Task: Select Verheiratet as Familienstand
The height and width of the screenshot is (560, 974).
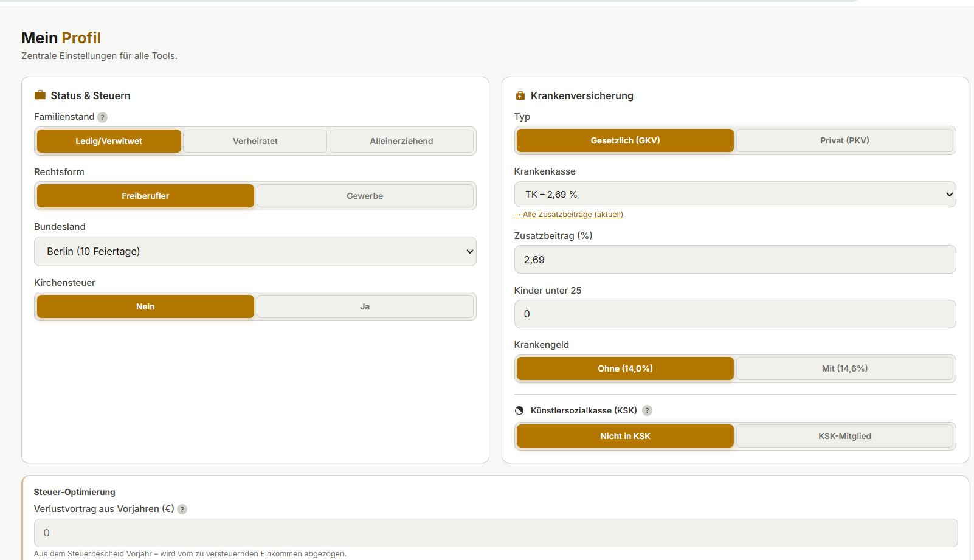Action: coord(255,141)
